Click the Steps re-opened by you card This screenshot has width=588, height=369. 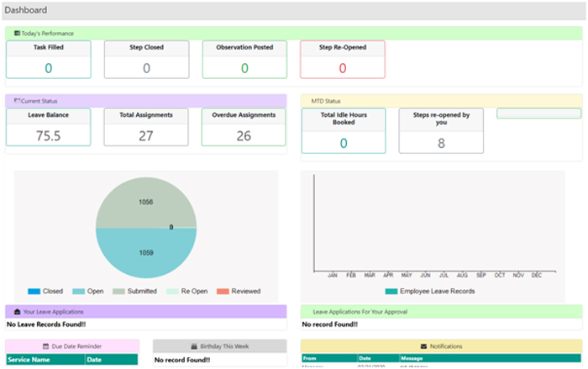(x=440, y=131)
